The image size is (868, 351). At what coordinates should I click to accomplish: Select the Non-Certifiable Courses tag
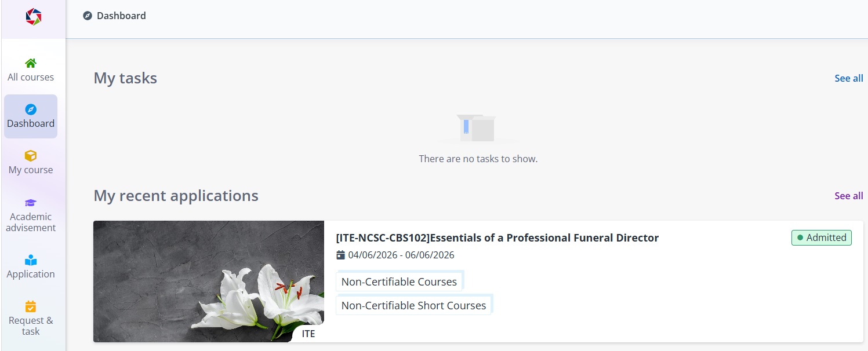tap(399, 281)
